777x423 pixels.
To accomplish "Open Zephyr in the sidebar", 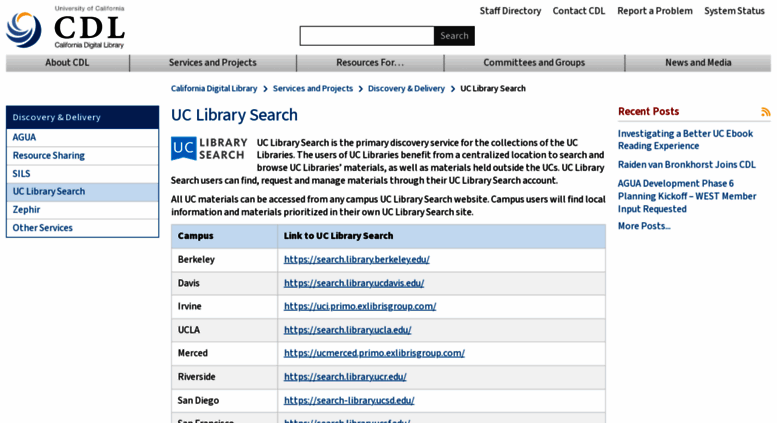I will point(82,210).
